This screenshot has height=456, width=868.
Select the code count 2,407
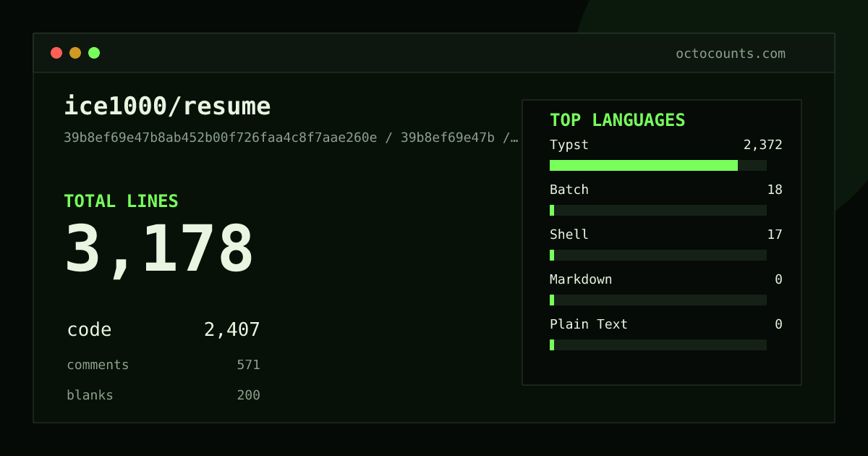[x=232, y=330]
